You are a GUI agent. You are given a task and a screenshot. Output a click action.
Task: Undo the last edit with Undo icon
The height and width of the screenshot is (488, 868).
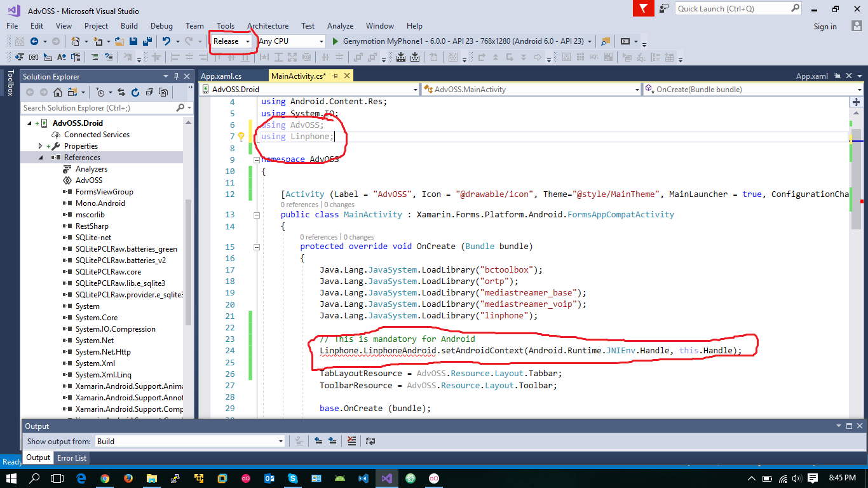(x=166, y=41)
